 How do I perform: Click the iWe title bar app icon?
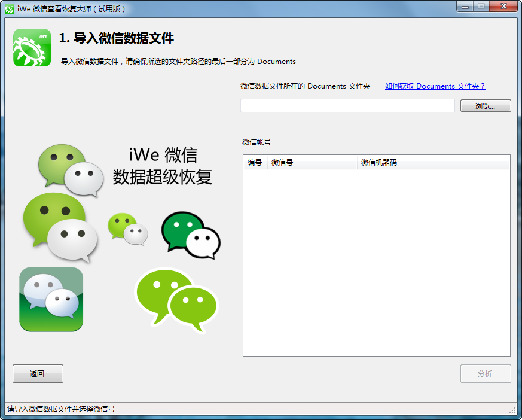click(x=10, y=9)
